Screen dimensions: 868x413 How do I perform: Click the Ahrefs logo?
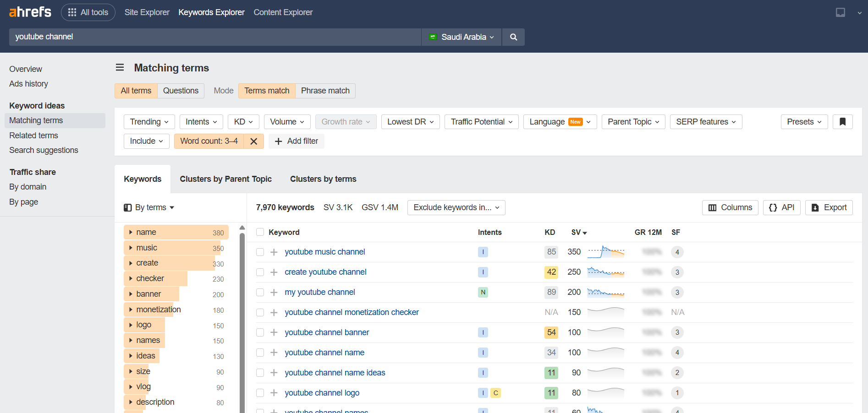pyautogui.click(x=30, y=12)
